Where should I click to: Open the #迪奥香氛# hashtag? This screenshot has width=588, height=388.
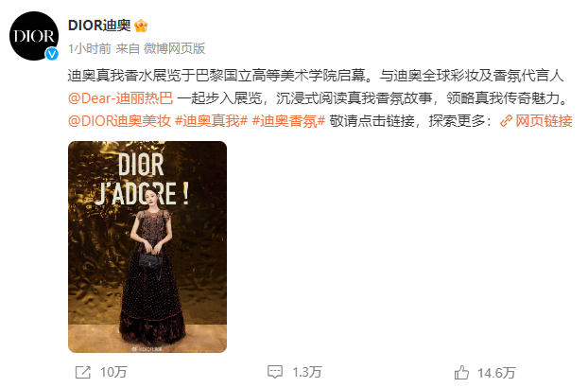click(288, 121)
